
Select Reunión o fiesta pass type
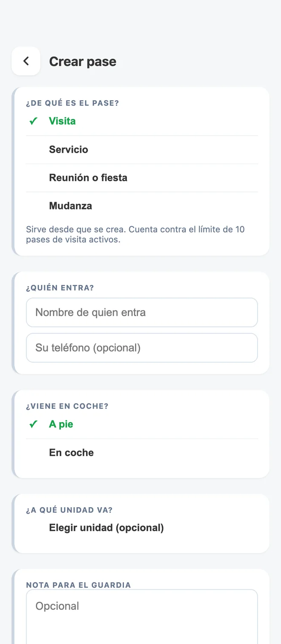coord(142,178)
